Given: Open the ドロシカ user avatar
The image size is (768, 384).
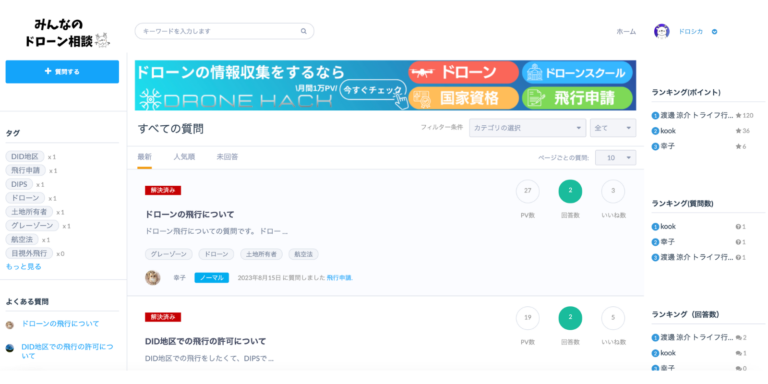Looking at the screenshot, I should (x=662, y=31).
